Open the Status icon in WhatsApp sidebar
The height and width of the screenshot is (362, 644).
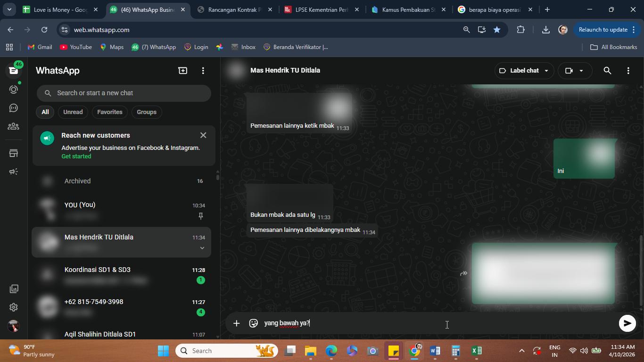14,89
